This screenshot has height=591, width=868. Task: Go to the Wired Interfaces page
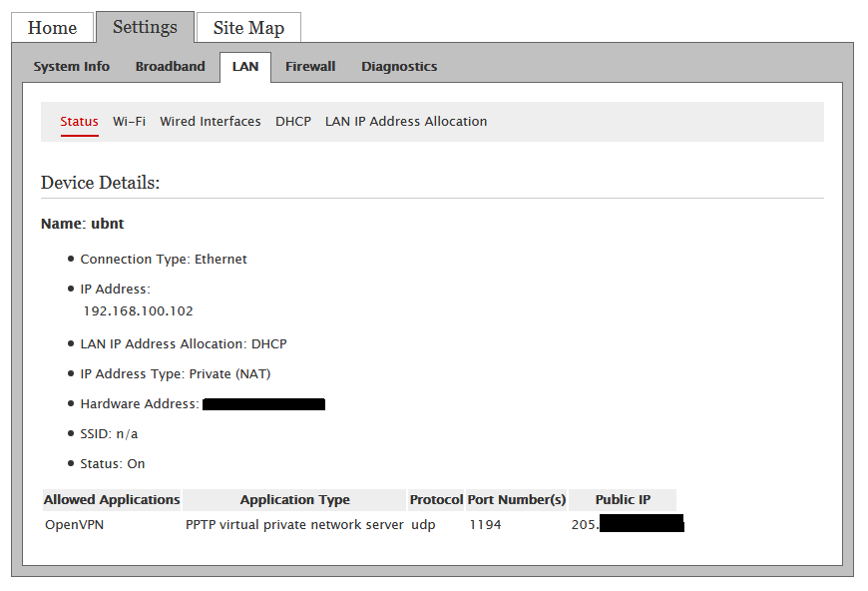click(x=211, y=122)
